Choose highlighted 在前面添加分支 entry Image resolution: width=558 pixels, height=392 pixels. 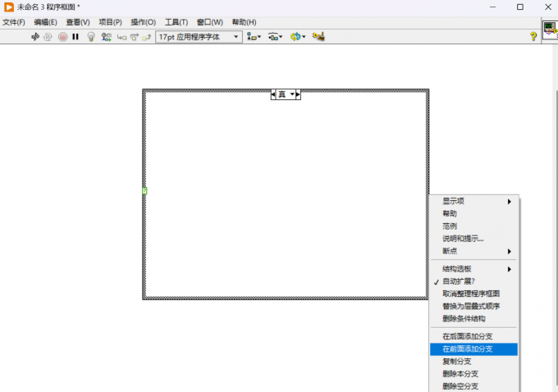473,349
